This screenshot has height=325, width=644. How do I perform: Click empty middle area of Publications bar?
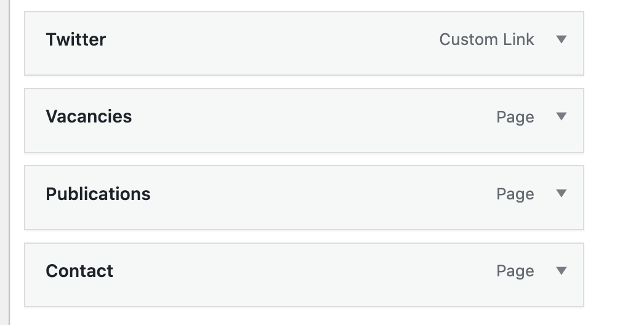320,197
